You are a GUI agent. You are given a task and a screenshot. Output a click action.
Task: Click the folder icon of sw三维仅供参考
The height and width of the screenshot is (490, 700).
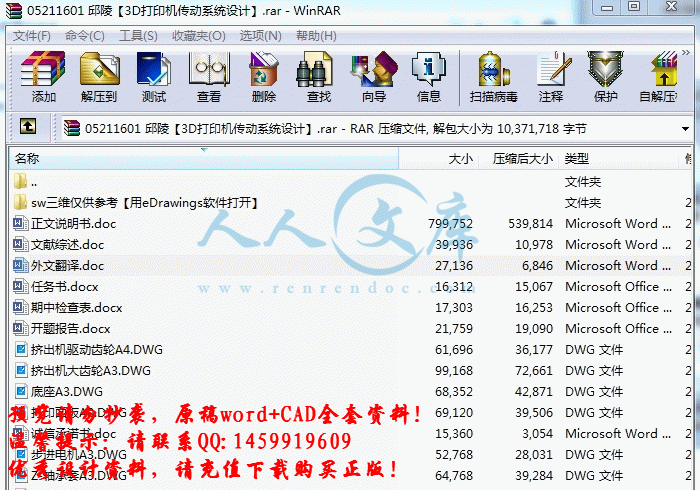point(20,202)
